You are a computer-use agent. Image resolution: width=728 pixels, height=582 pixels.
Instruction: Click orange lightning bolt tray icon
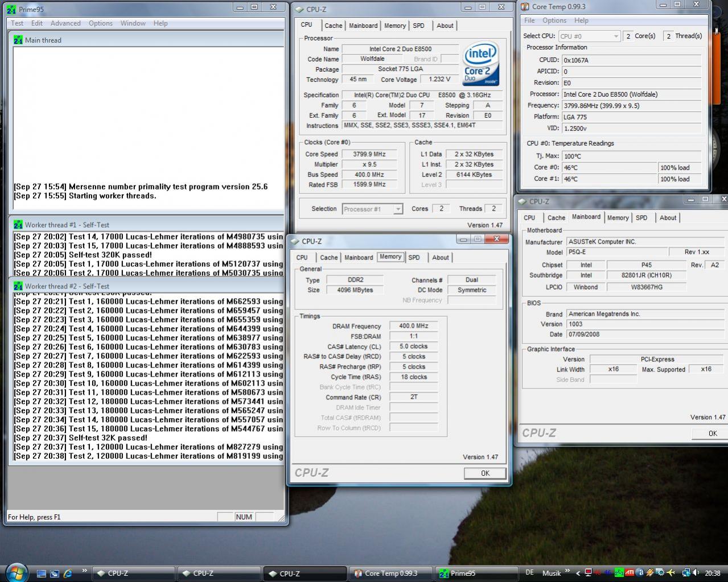point(650,573)
